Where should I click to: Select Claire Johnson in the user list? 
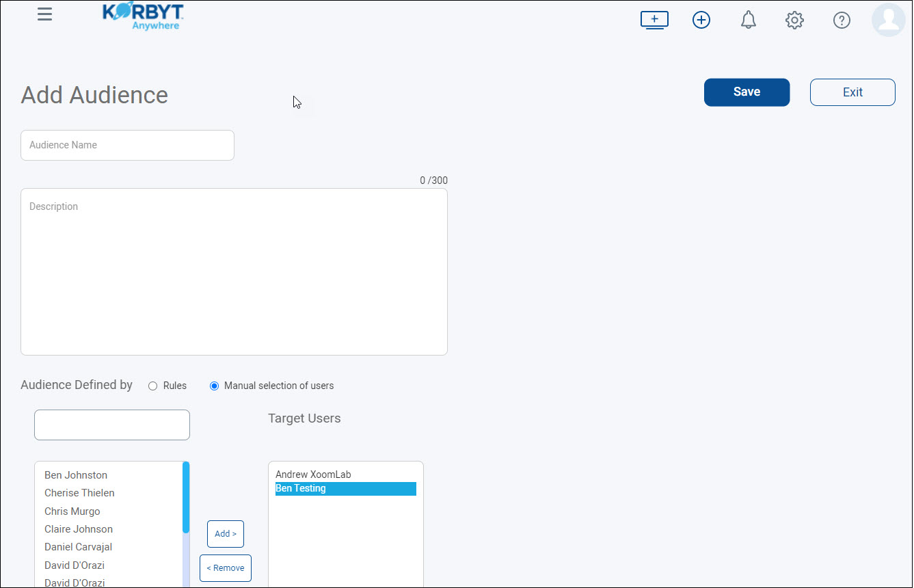[79, 529]
